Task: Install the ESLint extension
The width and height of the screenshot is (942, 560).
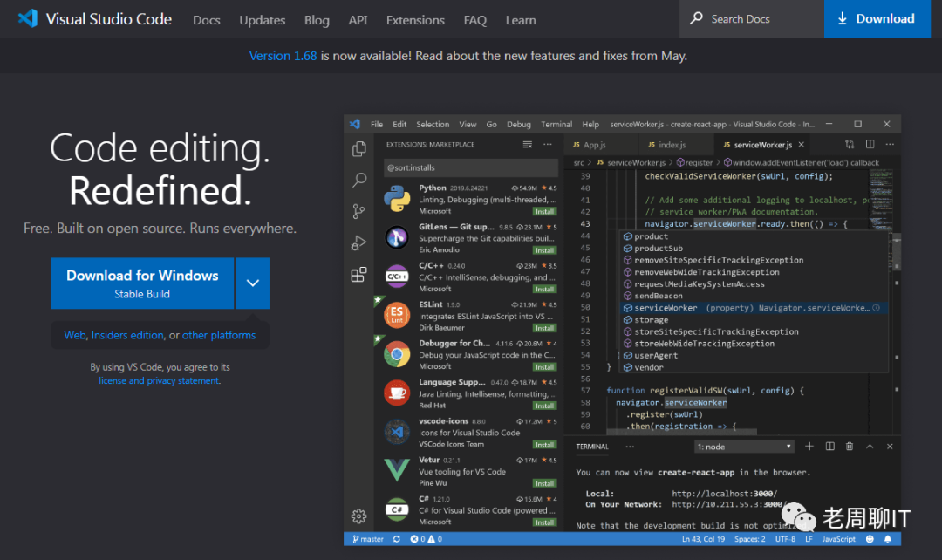Action: [544, 328]
